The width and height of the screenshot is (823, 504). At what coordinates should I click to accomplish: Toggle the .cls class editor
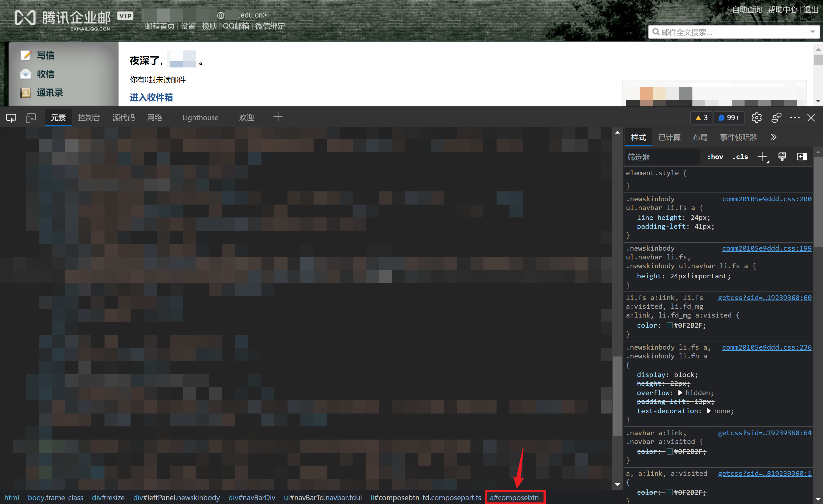tap(740, 157)
